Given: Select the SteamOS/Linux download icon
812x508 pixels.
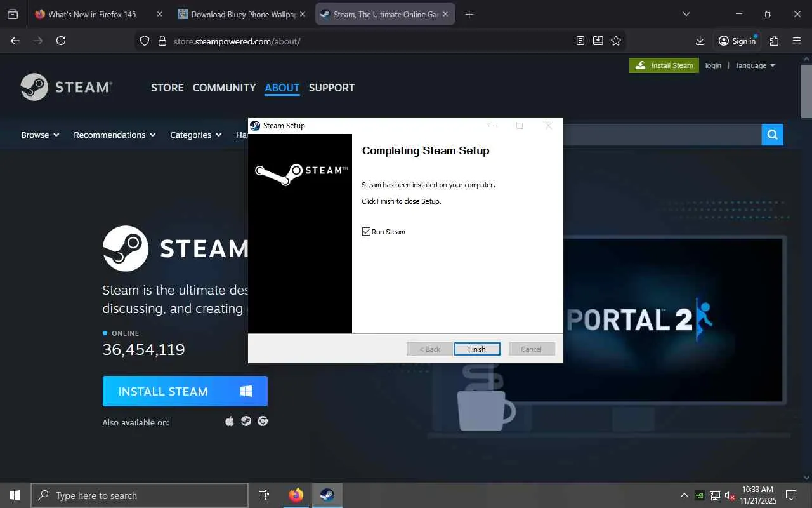Looking at the screenshot, I should pos(246,421).
